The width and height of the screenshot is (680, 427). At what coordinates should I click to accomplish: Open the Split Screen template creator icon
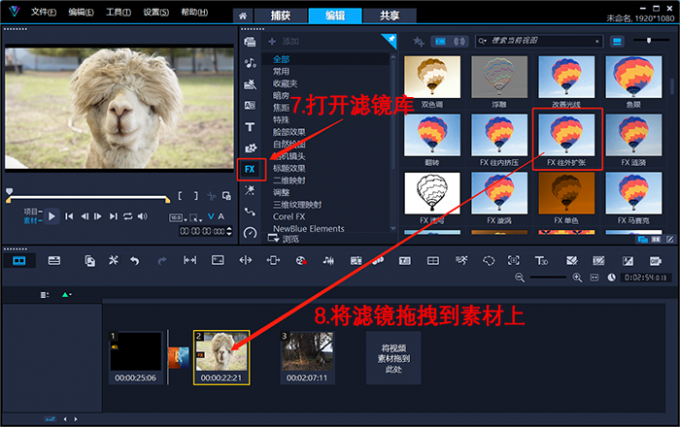pyautogui.click(x=433, y=261)
